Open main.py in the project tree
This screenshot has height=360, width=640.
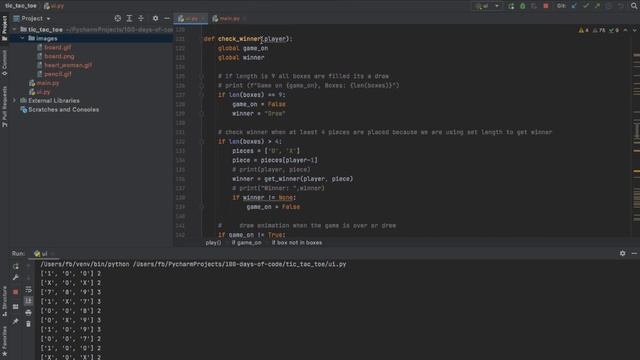coord(48,83)
